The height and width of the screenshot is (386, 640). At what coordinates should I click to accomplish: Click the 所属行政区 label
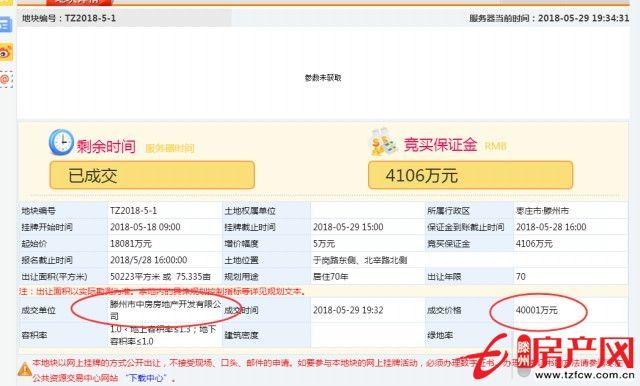pos(448,211)
